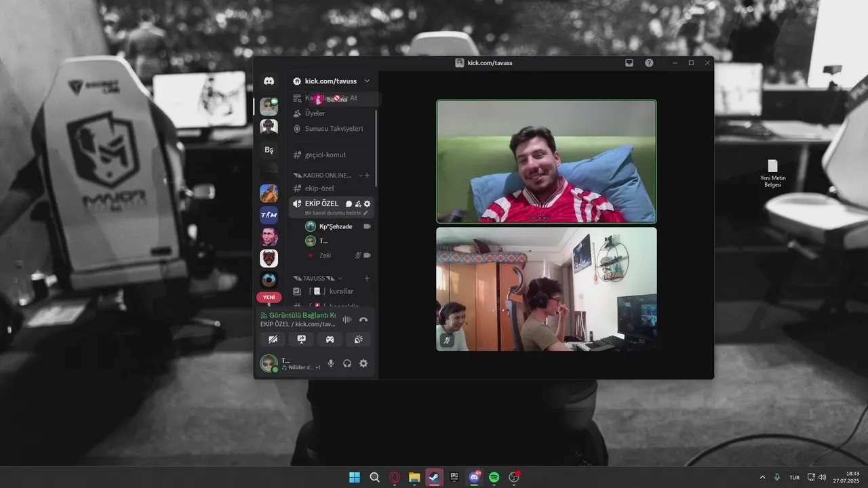The height and width of the screenshot is (488, 868).
Task: Toggle camera in voice panel
Action: click(x=273, y=339)
